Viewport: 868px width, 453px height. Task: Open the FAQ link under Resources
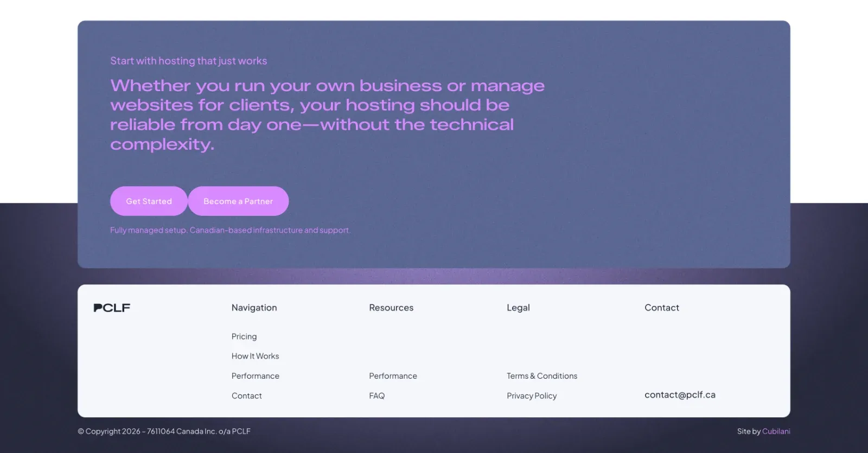pyautogui.click(x=377, y=395)
